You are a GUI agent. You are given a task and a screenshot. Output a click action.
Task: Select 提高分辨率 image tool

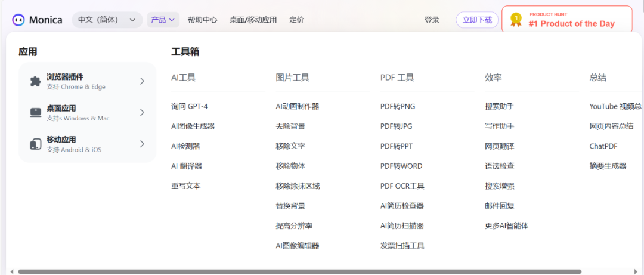(294, 225)
